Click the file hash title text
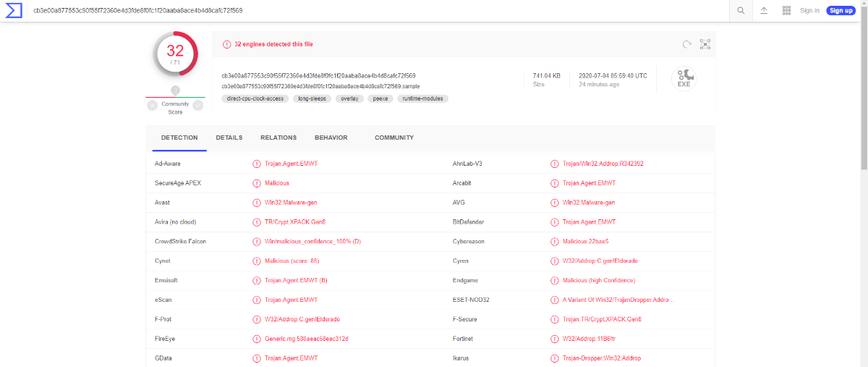The image size is (868, 367). tap(318, 75)
